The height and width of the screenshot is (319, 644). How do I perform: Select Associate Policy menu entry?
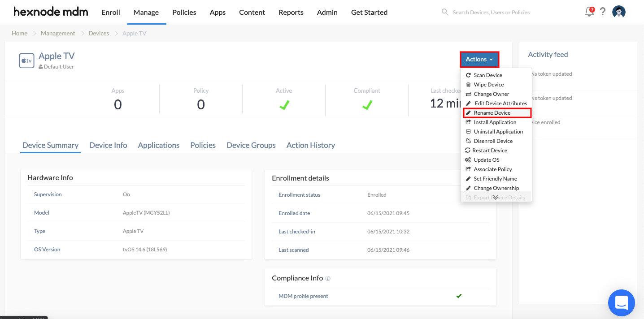(x=493, y=169)
